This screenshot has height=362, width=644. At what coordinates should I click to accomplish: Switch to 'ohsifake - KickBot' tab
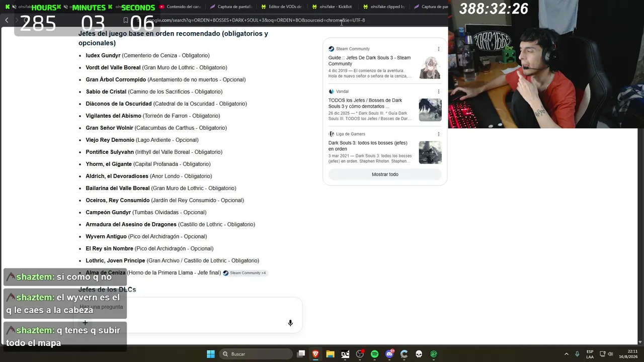pos(333,7)
